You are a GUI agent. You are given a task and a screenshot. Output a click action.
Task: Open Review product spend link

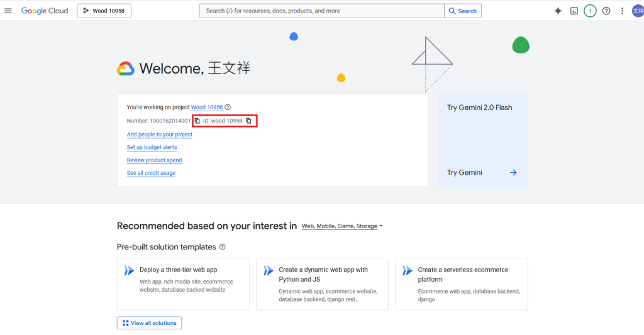coord(154,160)
